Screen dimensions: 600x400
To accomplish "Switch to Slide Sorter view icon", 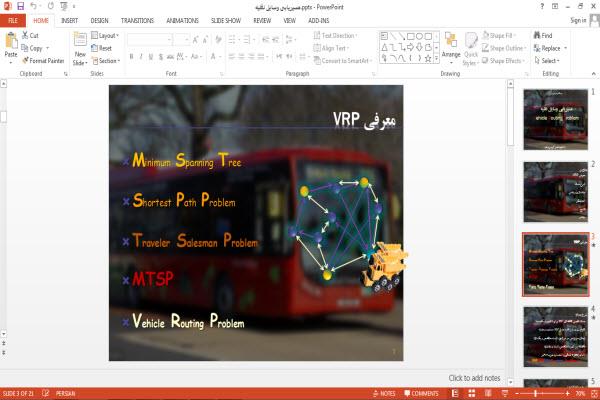I will tap(472, 393).
